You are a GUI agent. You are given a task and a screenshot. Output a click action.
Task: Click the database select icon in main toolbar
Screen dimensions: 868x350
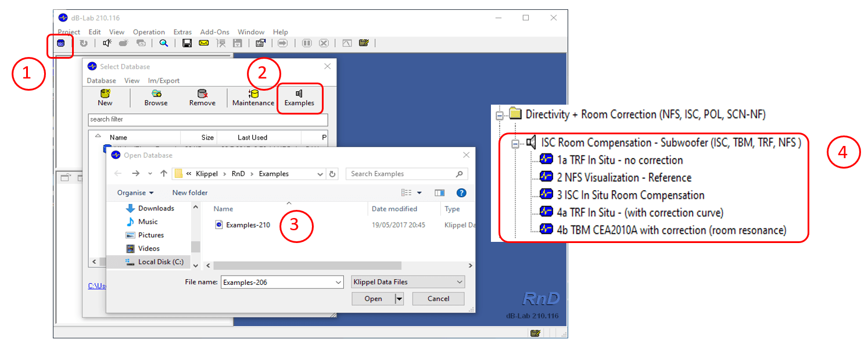click(60, 43)
